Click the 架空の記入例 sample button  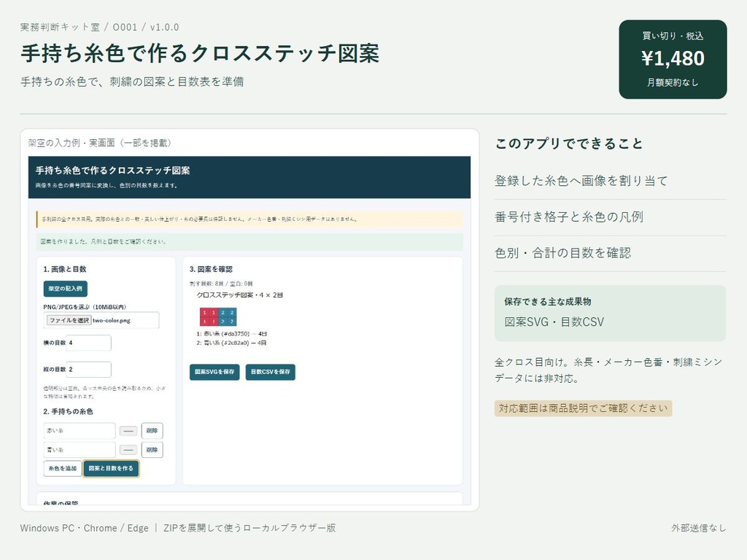point(65,289)
